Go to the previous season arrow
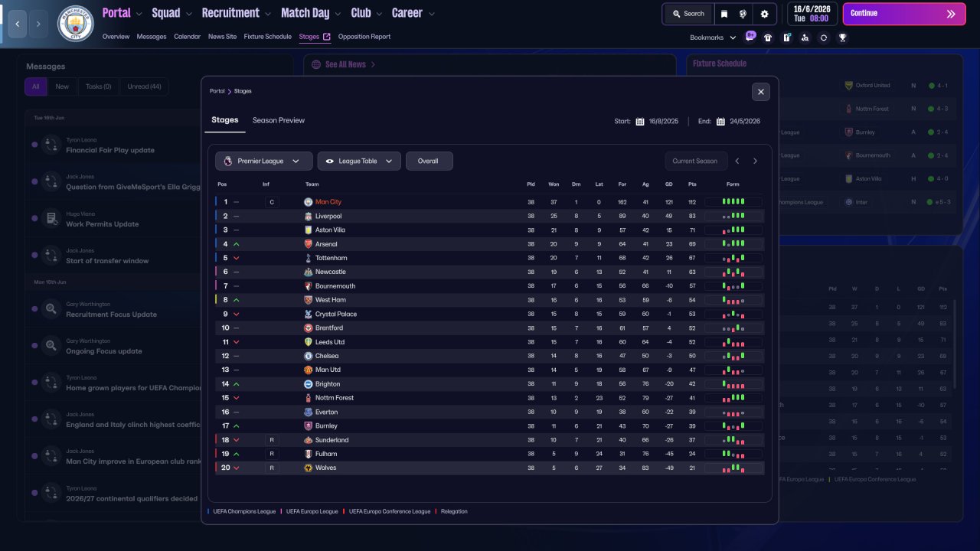The height and width of the screenshot is (551, 980). 737,161
